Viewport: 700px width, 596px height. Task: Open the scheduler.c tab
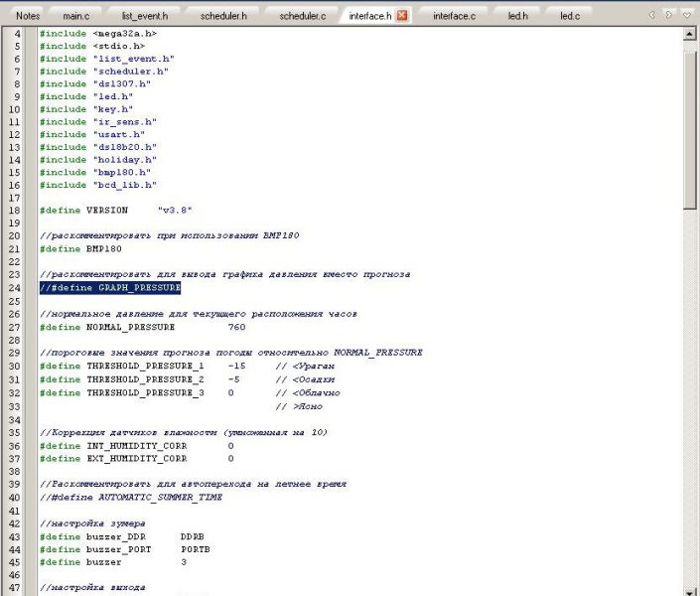point(302,17)
